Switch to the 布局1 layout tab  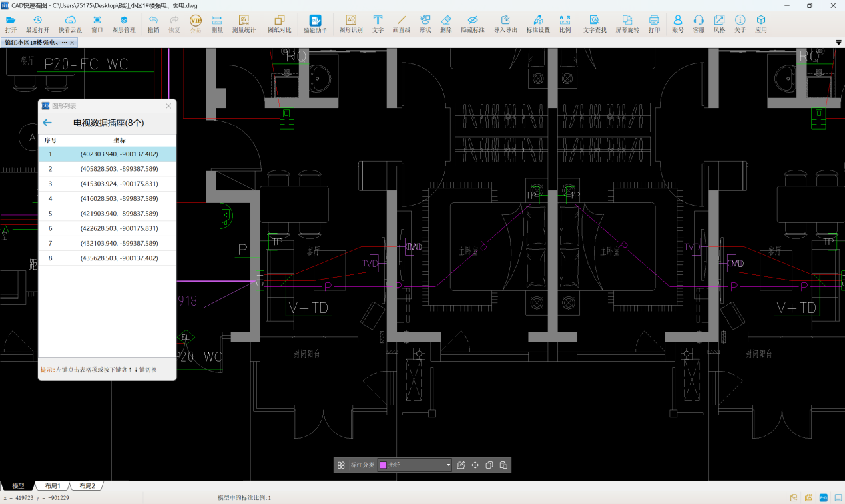click(53, 486)
